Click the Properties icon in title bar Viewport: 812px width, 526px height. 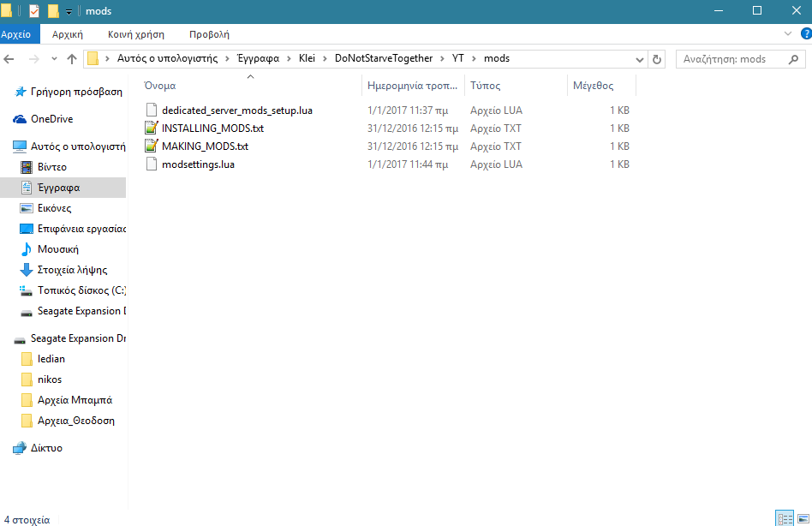click(34, 11)
